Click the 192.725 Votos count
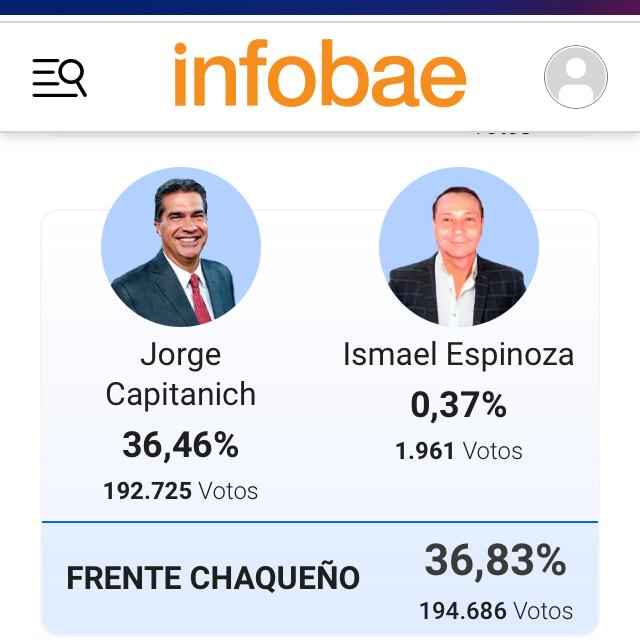Screen dimensions: 640x641 tap(181, 491)
